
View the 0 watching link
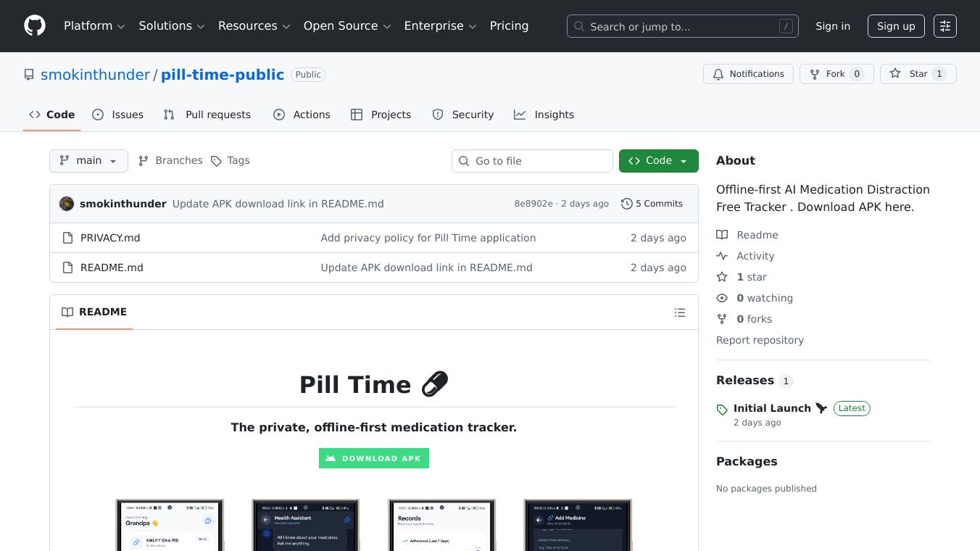click(x=755, y=298)
